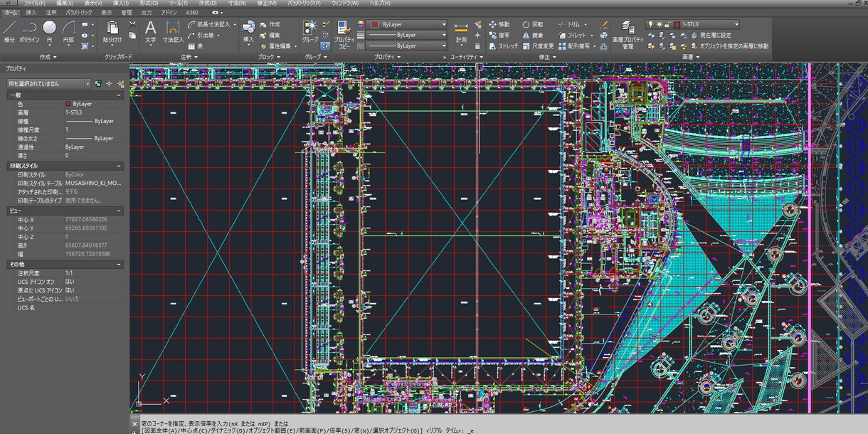Click オブジェクトを指定の画層に移動 button
The height and width of the screenshot is (434, 868).
(729, 46)
